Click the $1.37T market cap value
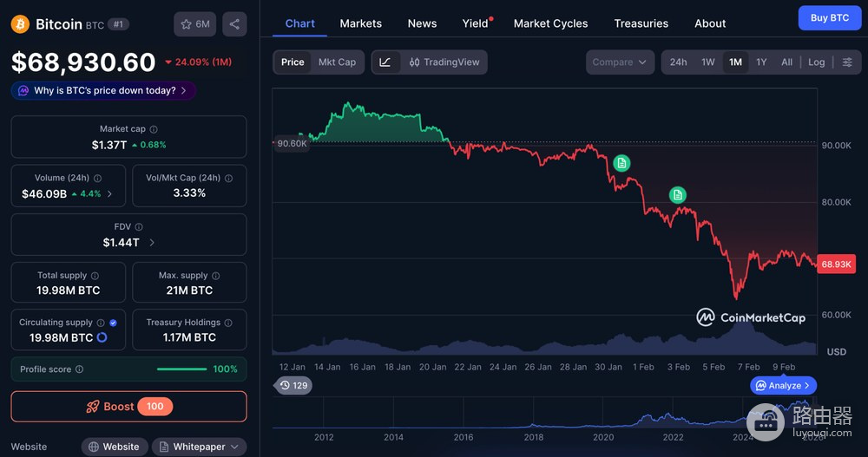Image resolution: width=868 pixels, height=457 pixels. [109, 145]
